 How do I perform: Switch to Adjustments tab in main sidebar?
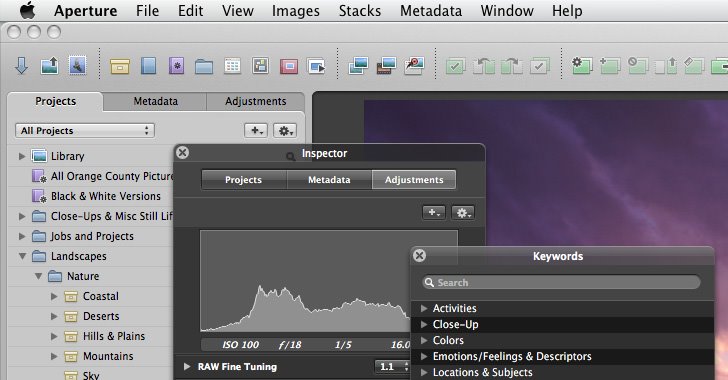[x=255, y=101]
